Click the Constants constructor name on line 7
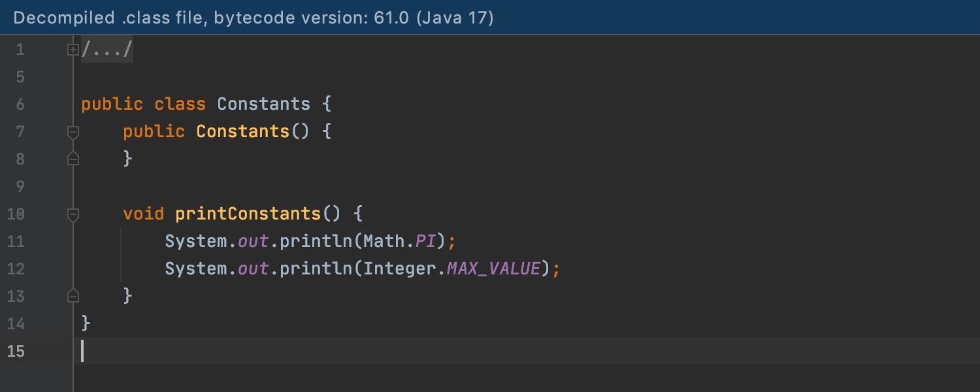The height and width of the screenshot is (392, 980). [242, 132]
